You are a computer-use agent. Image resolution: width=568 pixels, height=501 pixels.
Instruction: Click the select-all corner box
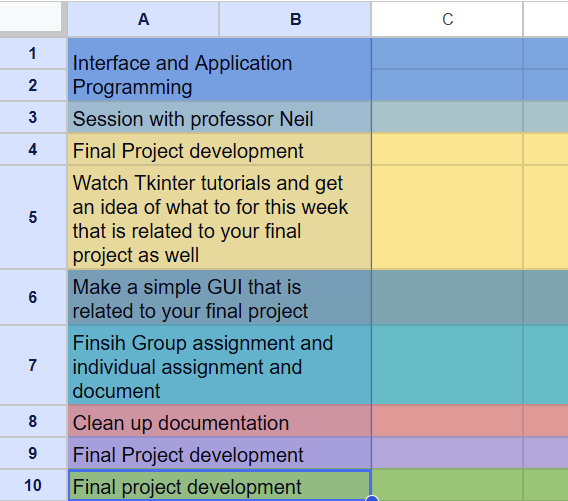click(x=31, y=17)
